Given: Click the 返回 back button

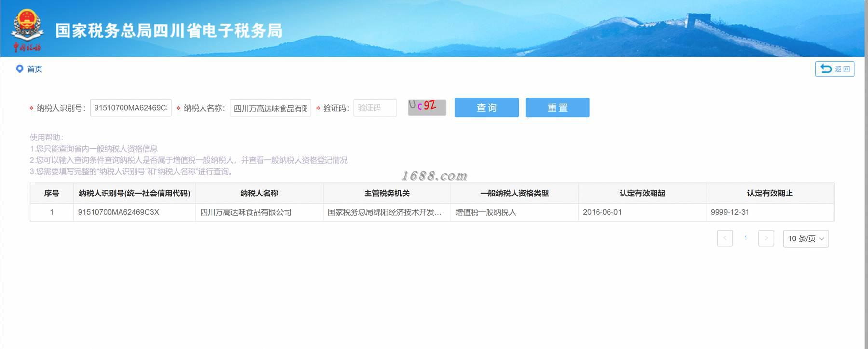Looking at the screenshot, I should click(x=835, y=69).
